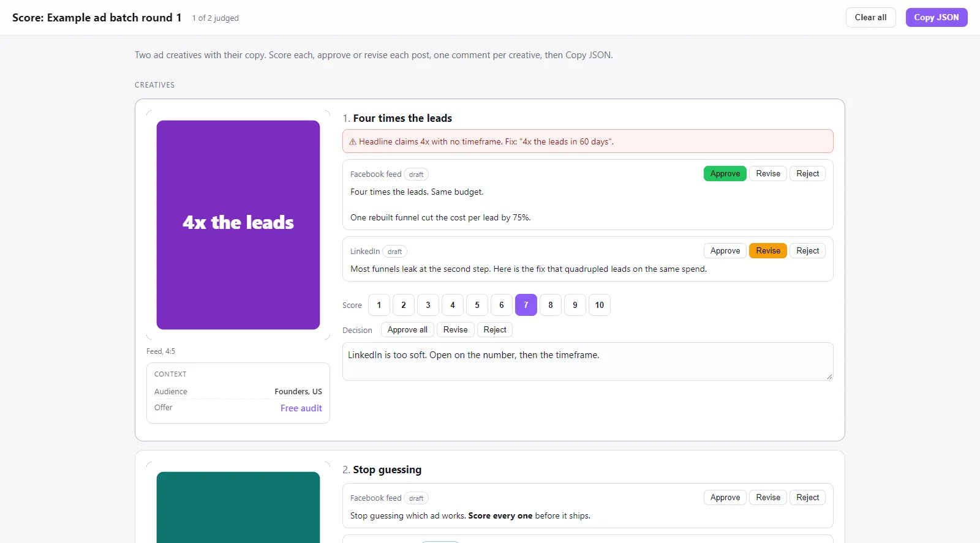Click the "Founders, US" audience value

298,392
